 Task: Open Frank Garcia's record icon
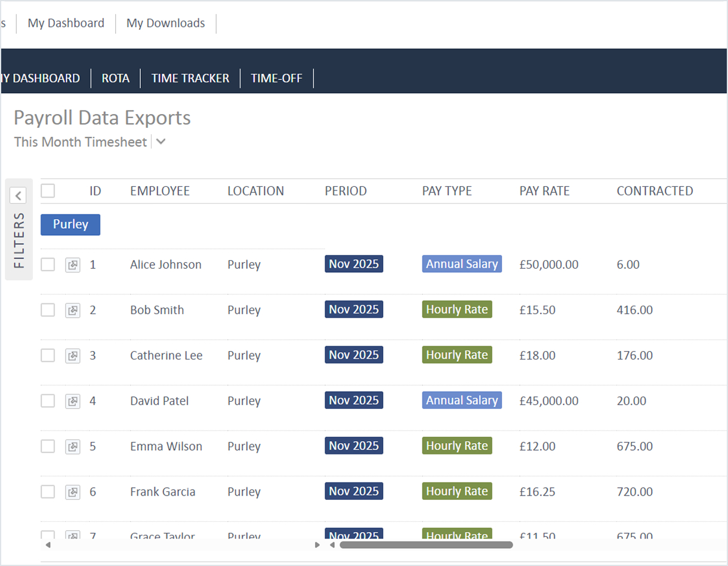tap(72, 491)
